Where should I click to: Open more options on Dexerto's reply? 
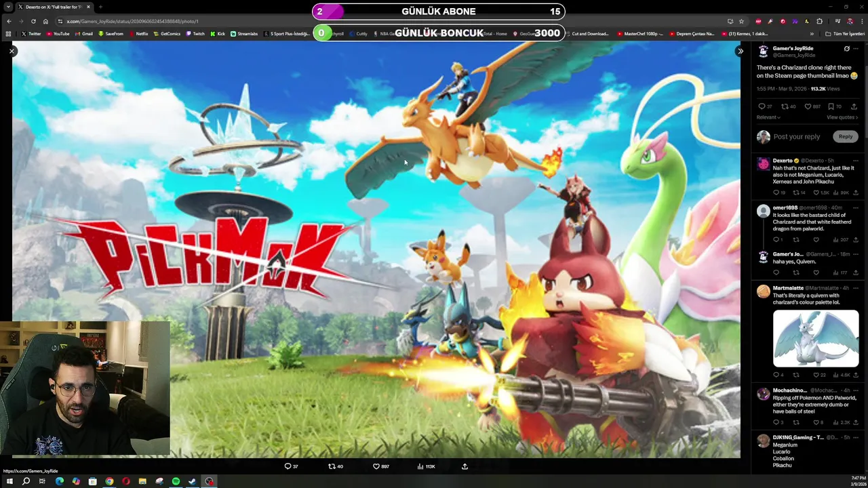pos(856,161)
